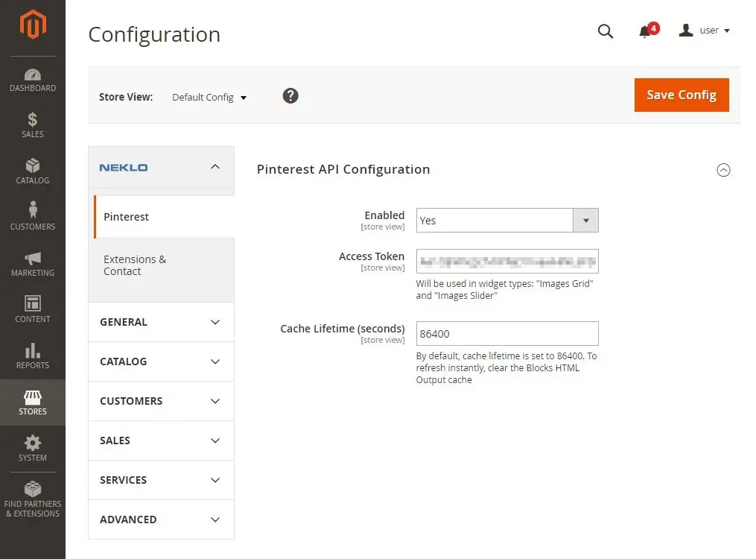Open the System sidebar menu
The height and width of the screenshot is (559, 756).
(33, 449)
